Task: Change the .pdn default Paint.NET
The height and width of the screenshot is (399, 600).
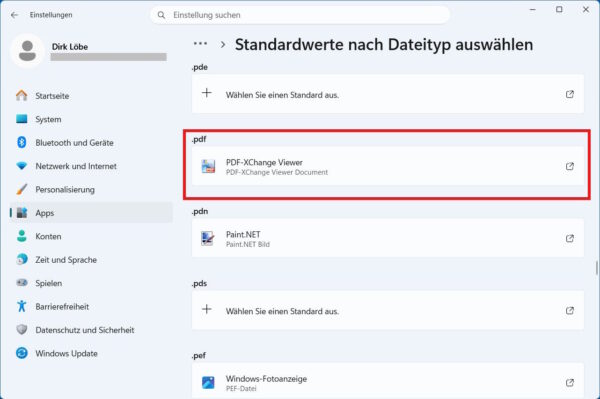Action: (x=388, y=238)
